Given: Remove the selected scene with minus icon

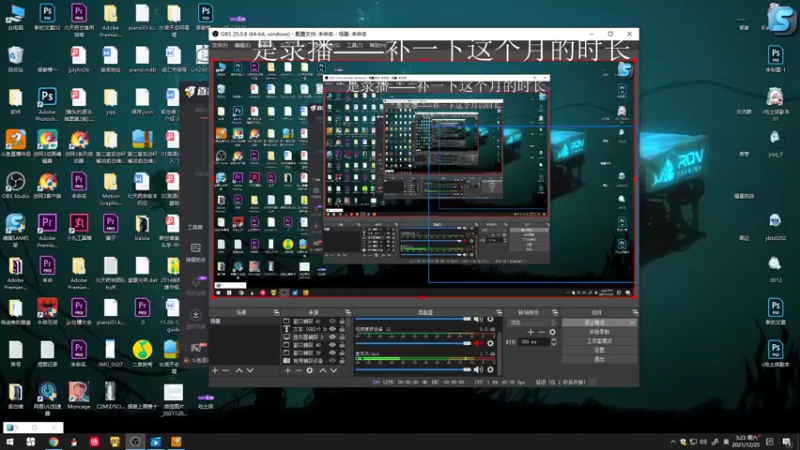Looking at the screenshot, I should pyautogui.click(x=226, y=370).
